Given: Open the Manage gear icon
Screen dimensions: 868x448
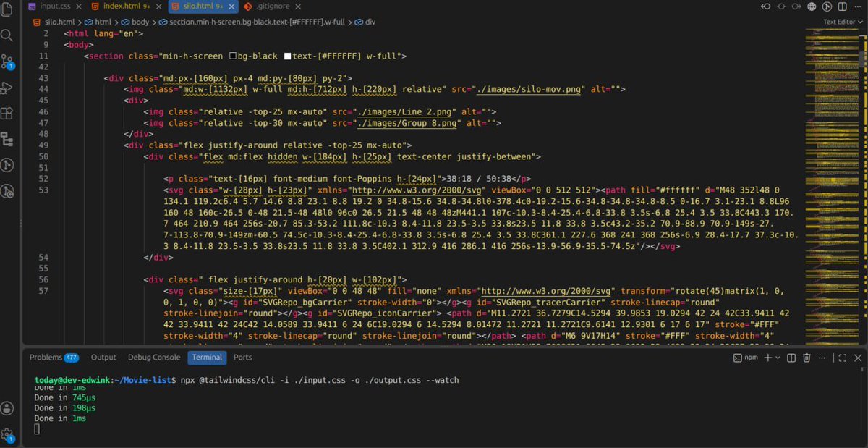Looking at the screenshot, I should pos(7,435).
